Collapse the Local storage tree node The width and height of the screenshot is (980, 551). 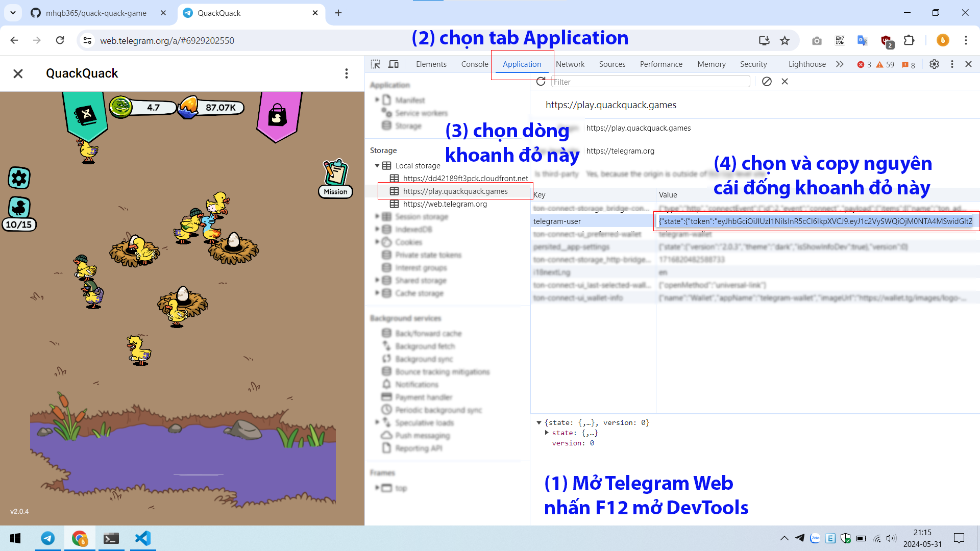coord(377,166)
